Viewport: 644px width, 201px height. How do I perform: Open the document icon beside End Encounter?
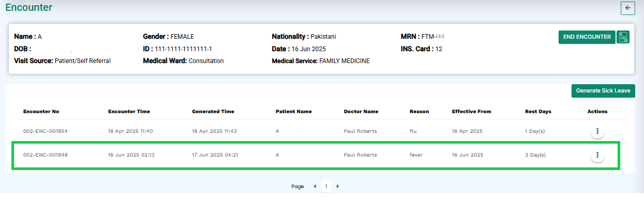click(x=623, y=37)
